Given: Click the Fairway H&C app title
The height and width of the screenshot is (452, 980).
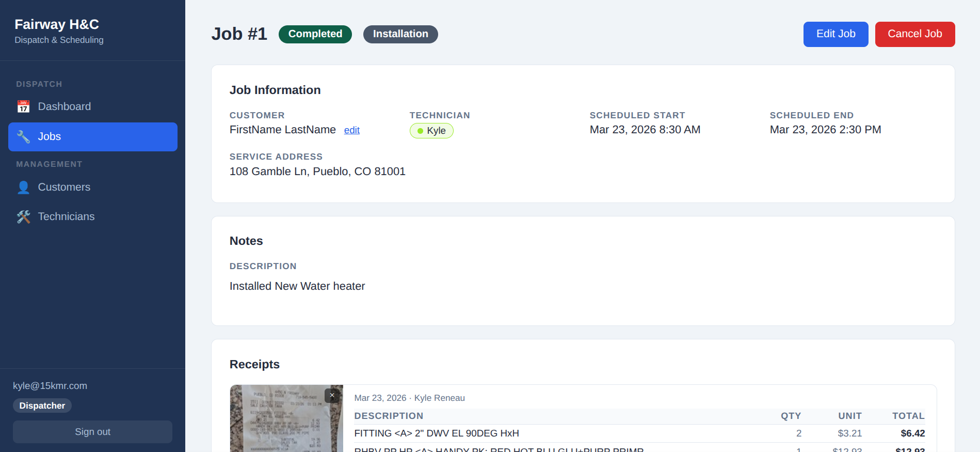Looking at the screenshot, I should click(x=57, y=24).
